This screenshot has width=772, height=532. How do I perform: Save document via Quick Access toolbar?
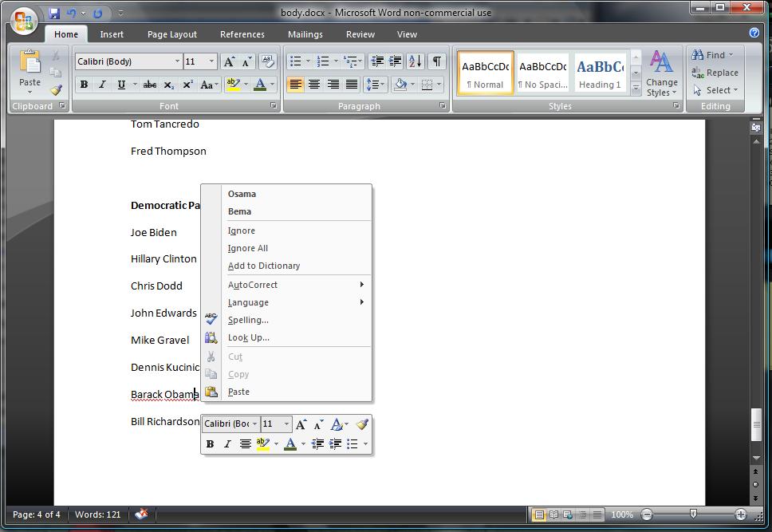point(54,14)
